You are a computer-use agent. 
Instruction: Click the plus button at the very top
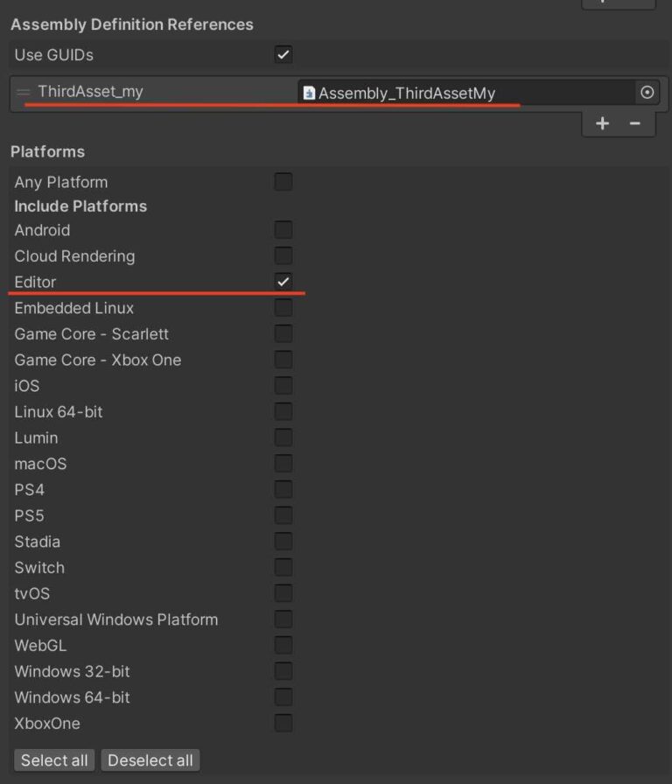619,4
